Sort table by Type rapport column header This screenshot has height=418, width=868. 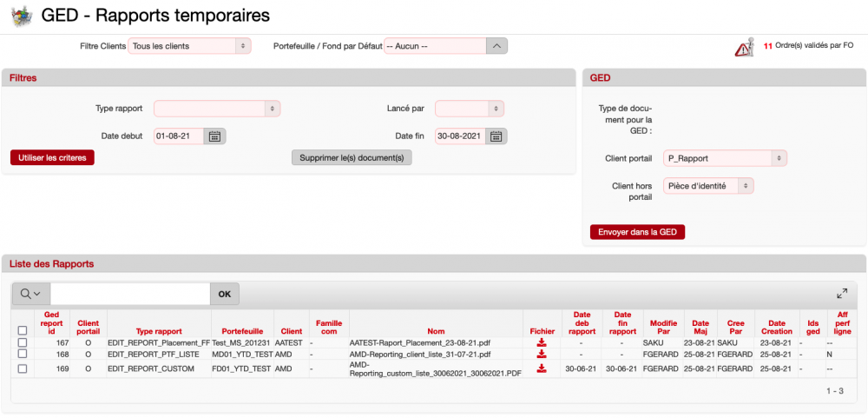click(157, 331)
